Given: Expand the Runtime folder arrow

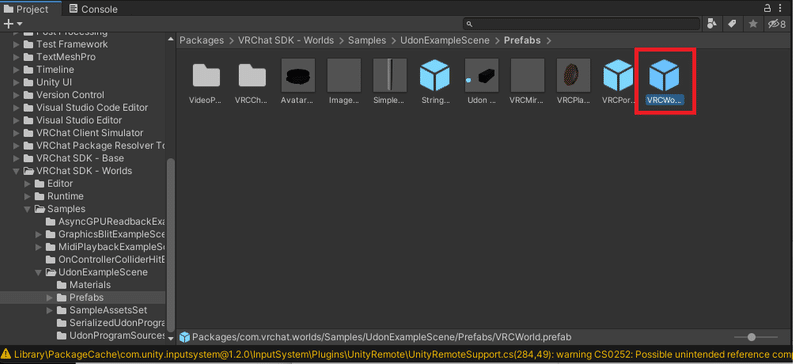Looking at the screenshot, I should 28,197.
